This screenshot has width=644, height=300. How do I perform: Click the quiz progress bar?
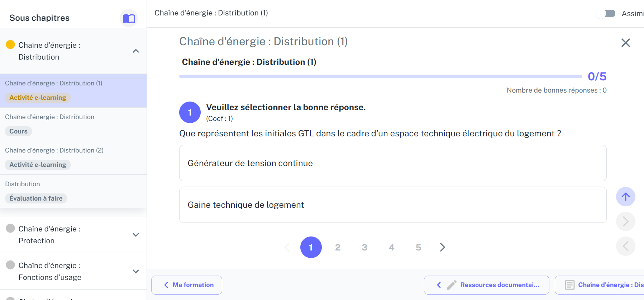point(381,76)
